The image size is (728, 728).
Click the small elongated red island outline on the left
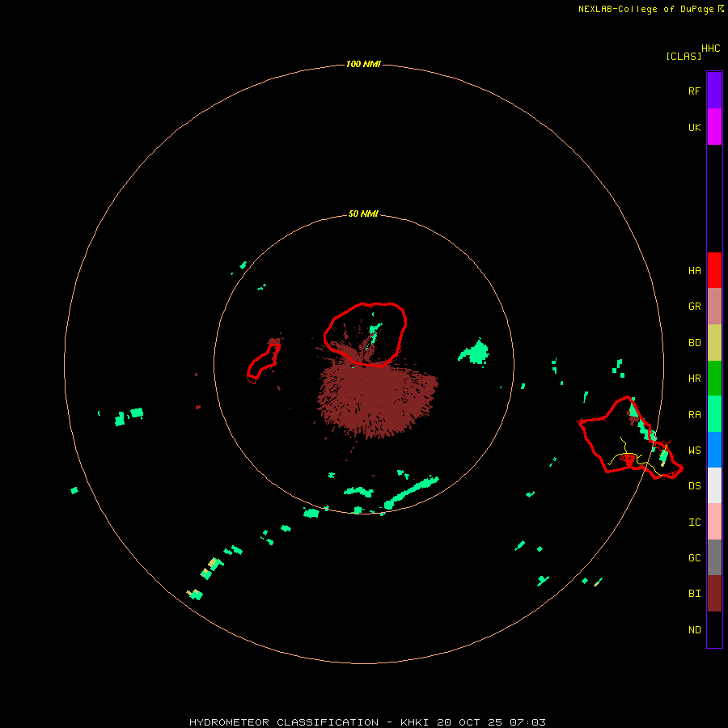point(263,363)
